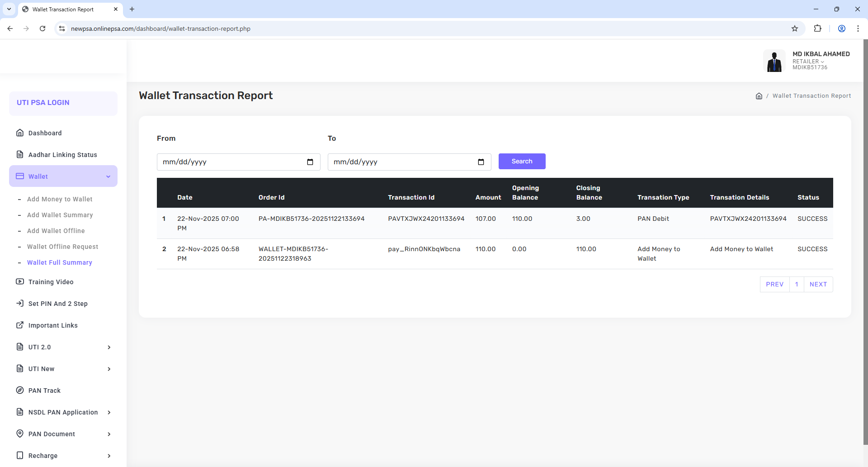Image resolution: width=868 pixels, height=467 pixels.
Task: Go to NEXT page of results
Action: pyautogui.click(x=818, y=284)
